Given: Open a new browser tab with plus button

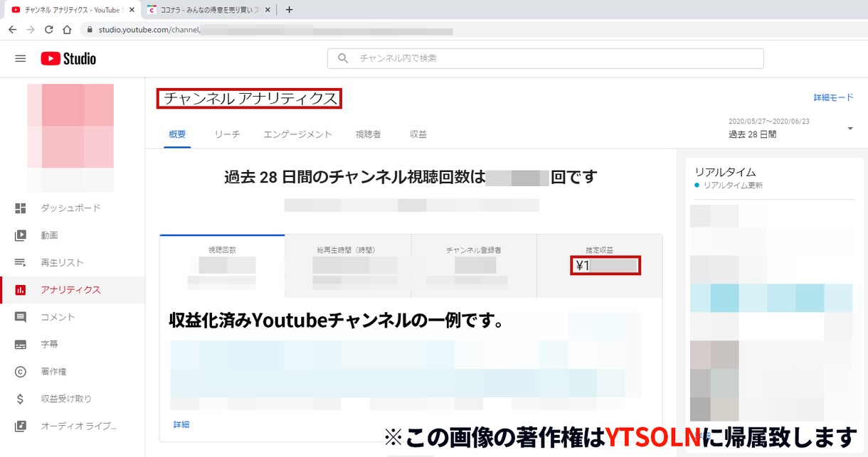Looking at the screenshot, I should 289,10.
